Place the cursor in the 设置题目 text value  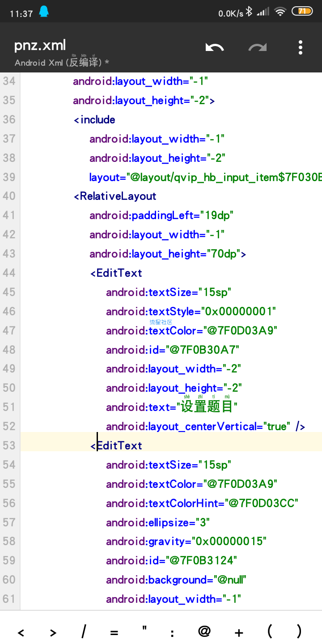pos(206,407)
